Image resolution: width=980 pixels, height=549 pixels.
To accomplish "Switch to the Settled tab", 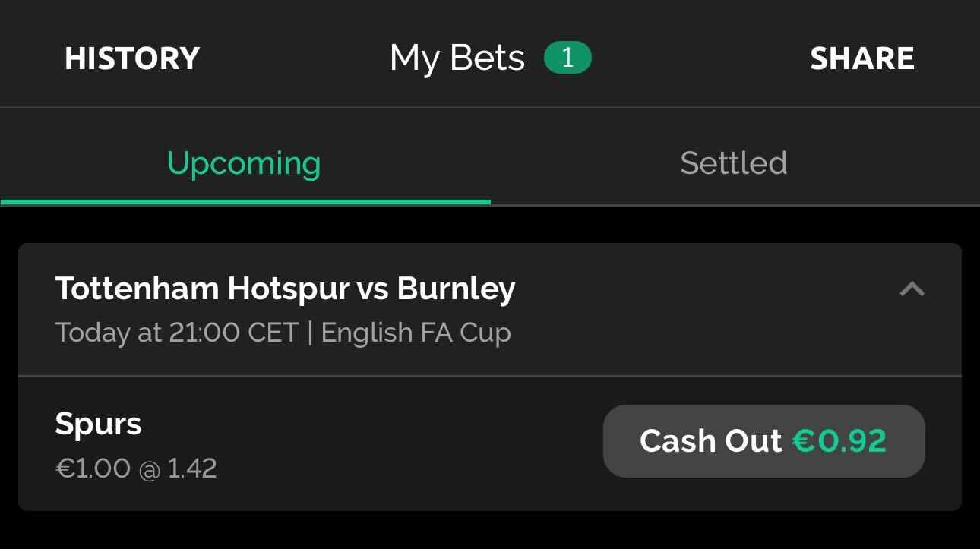I will pos(734,163).
